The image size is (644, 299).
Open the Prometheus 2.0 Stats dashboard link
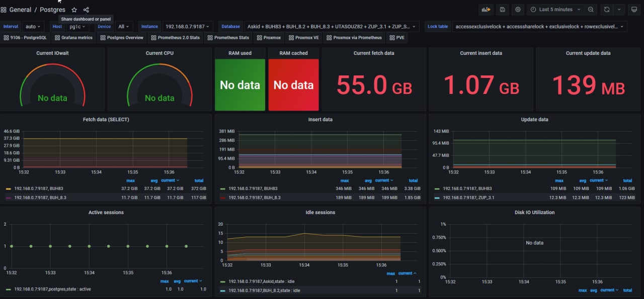pyautogui.click(x=175, y=38)
